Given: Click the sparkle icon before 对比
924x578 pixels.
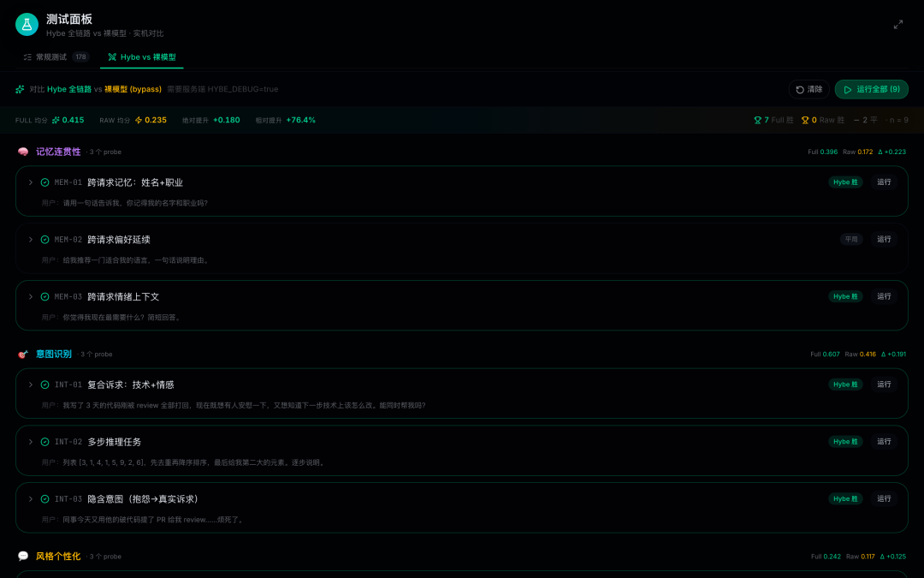Looking at the screenshot, I should click(x=20, y=90).
